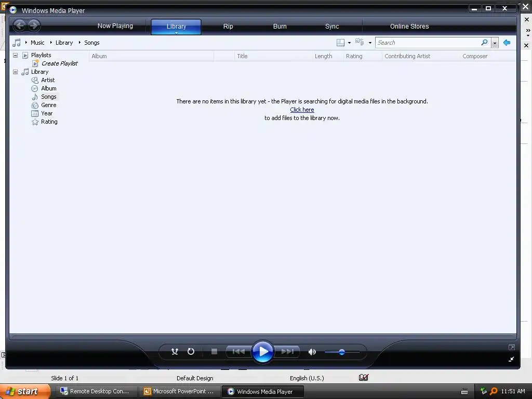Click the keyboard icon in taskbar

(x=464, y=392)
